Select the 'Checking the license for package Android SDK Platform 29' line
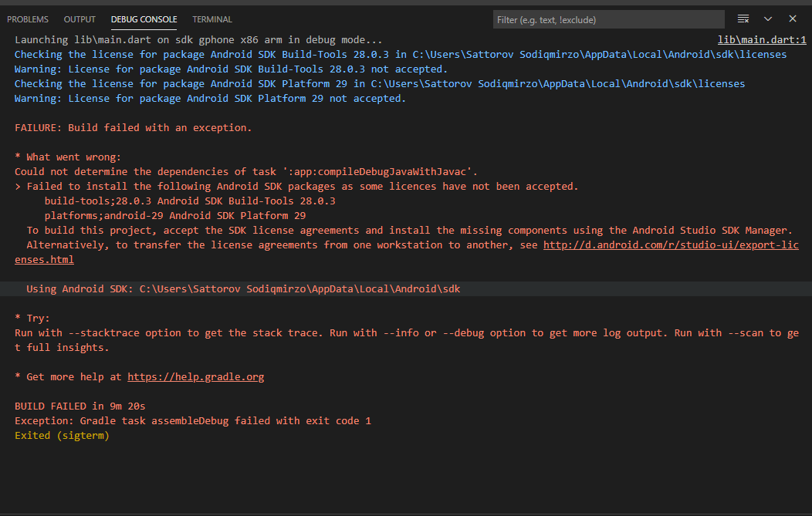This screenshot has width=812, height=516. 380,84
